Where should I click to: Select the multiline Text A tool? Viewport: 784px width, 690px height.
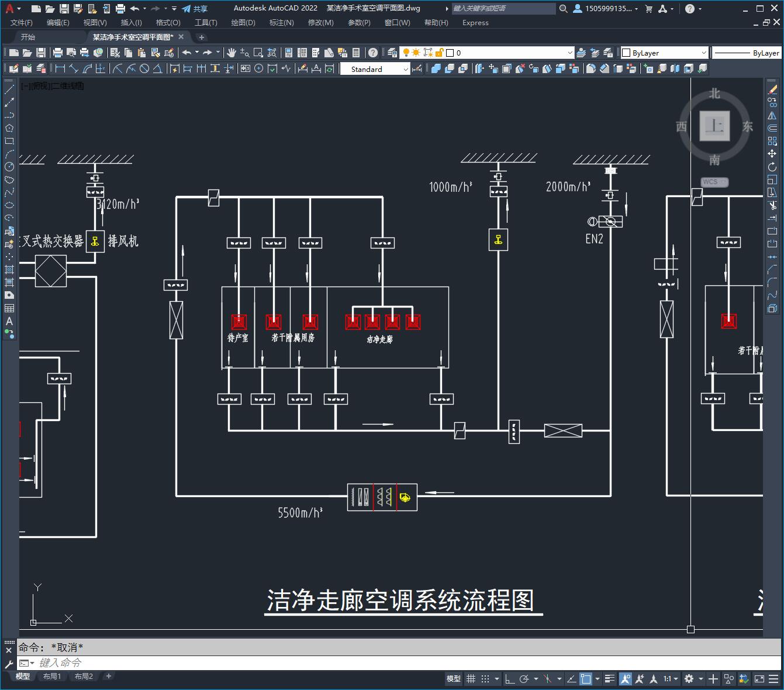[x=9, y=321]
